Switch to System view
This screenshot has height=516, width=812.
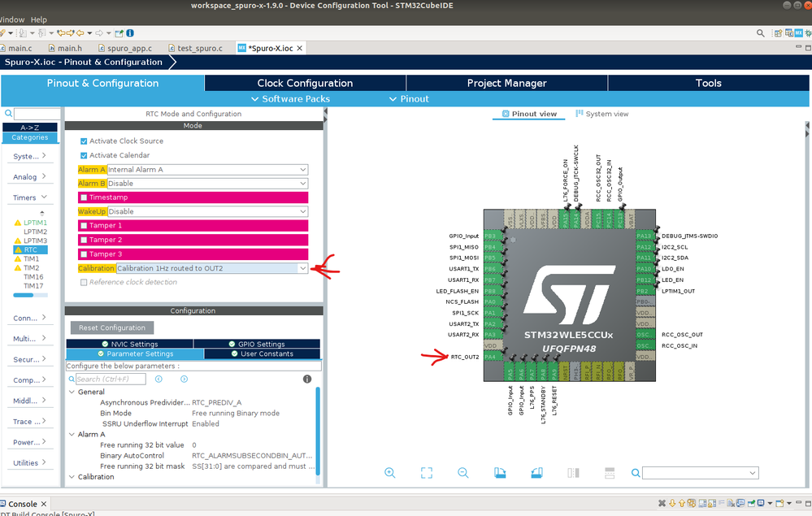pyautogui.click(x=601, y=114)
